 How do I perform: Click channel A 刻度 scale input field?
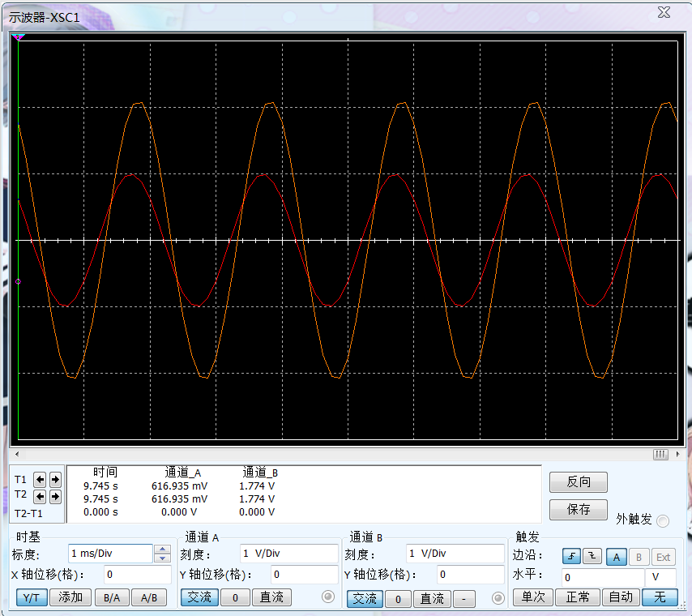(288, 554)
